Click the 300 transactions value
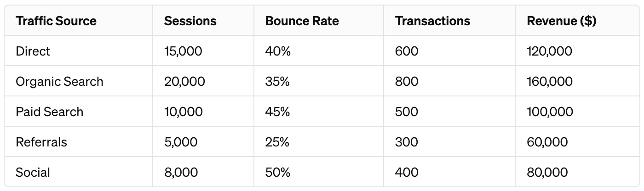The height and width of the screenshot is (191, 644). click(407, 142)
